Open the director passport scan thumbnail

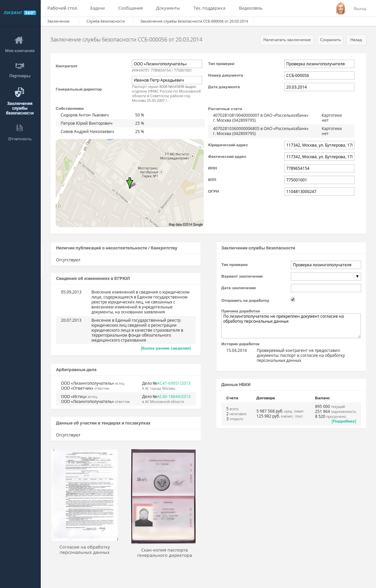pyautogui.click(x=164, y=496)
